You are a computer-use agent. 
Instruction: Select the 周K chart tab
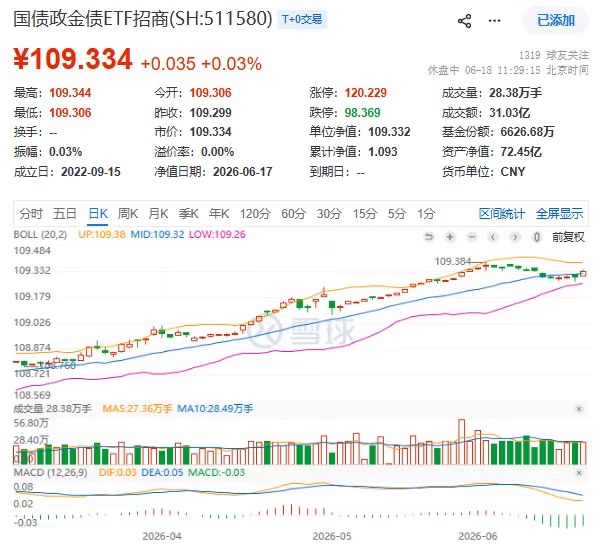[x=127, y=214]
